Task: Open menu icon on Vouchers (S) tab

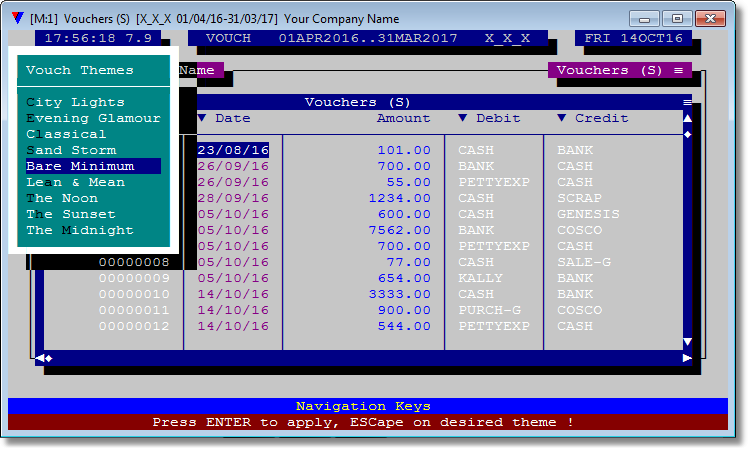Action: tap(678, 70)
